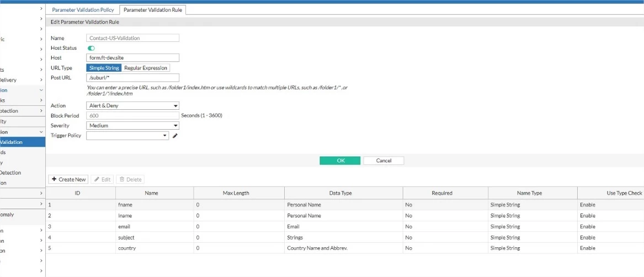Click the Block Period field
Screen dimensions: 644x277
coord(132,115)
